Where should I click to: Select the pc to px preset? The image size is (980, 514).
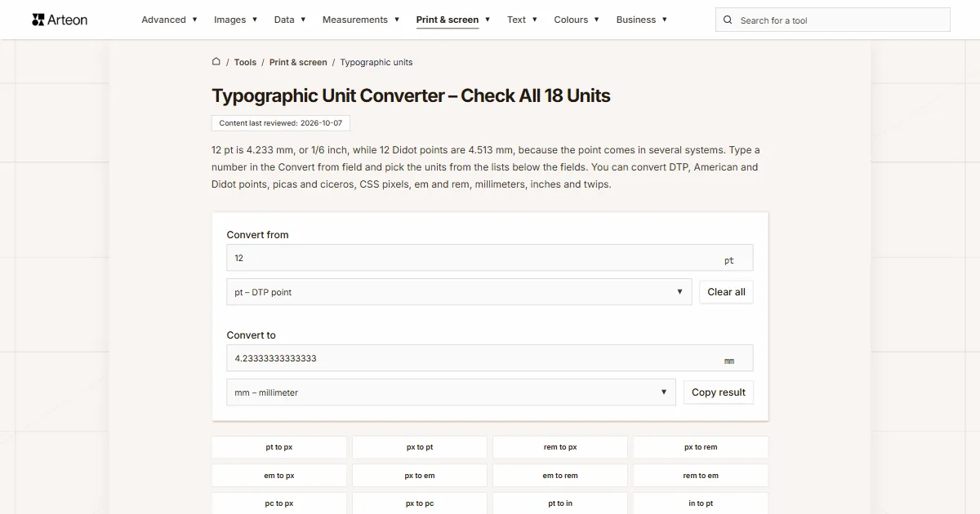[279, 503]
